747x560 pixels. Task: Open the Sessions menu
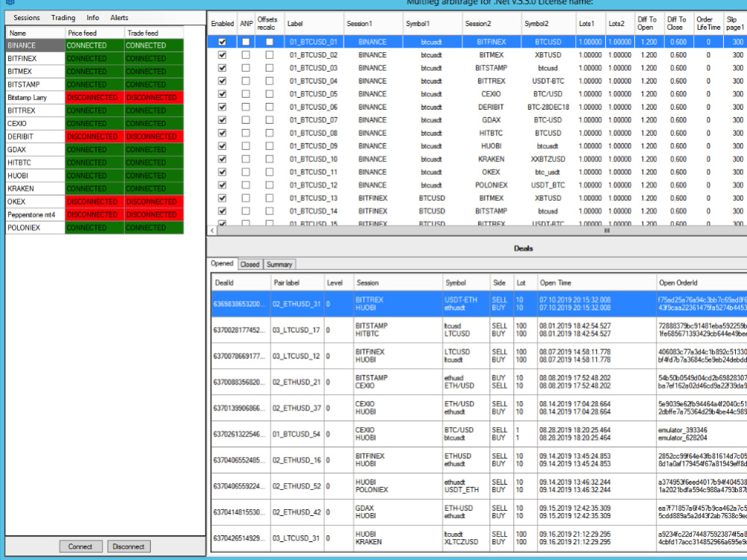(27, 18)
